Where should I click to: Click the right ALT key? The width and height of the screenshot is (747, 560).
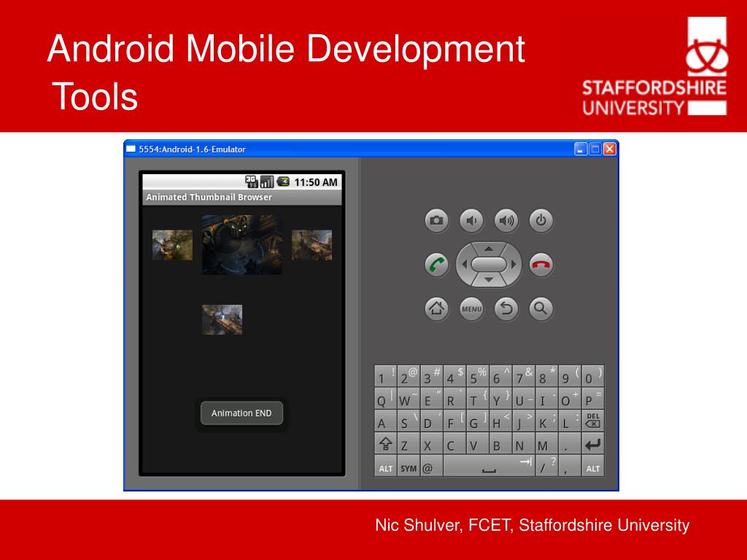click(592, 466)
